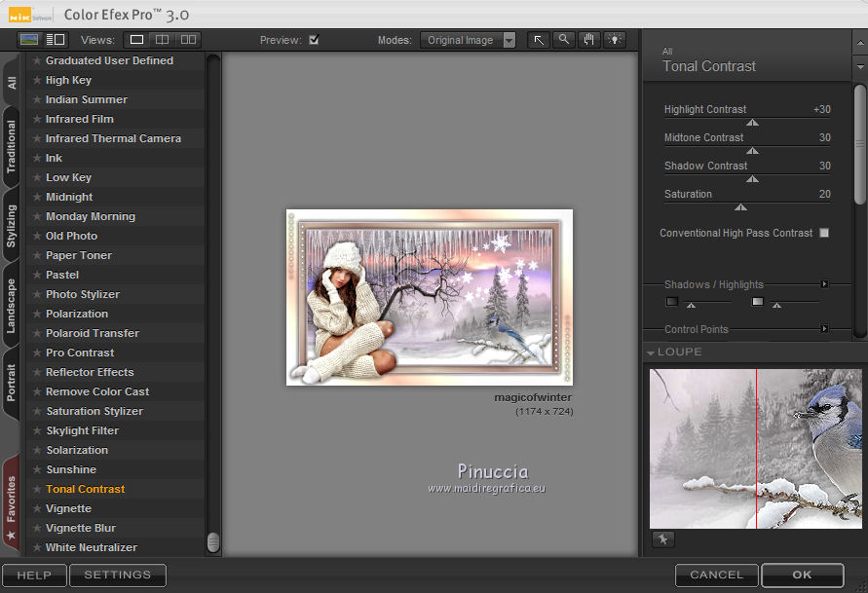Expand the Shadows / Highlights section
Screen dimensions: 868x593
point(824,284)
